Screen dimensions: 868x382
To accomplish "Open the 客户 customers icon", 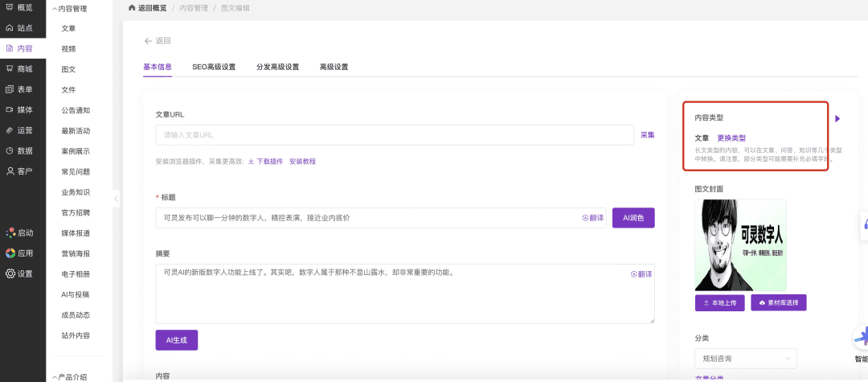I will pos(10,171).
